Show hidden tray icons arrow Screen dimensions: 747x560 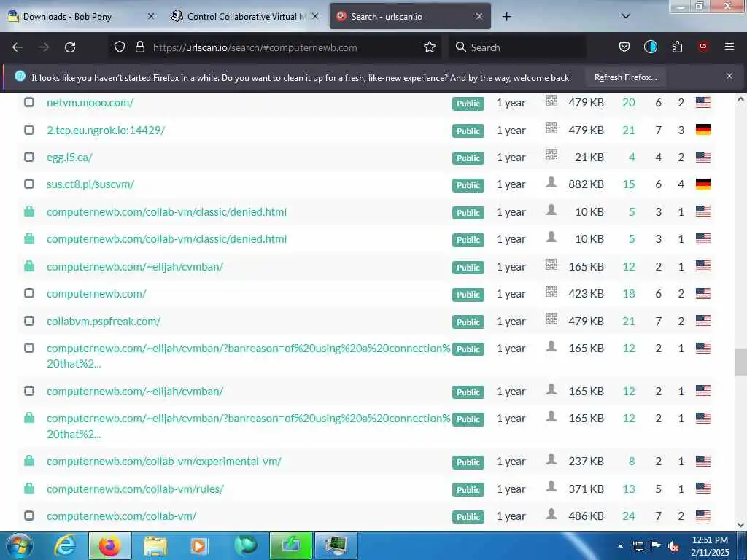click(620, 547)
